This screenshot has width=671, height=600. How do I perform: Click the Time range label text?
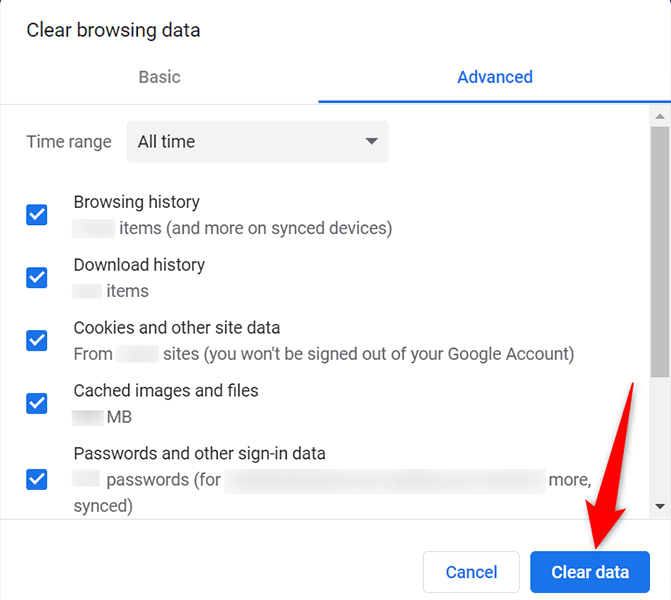point(69,142)
